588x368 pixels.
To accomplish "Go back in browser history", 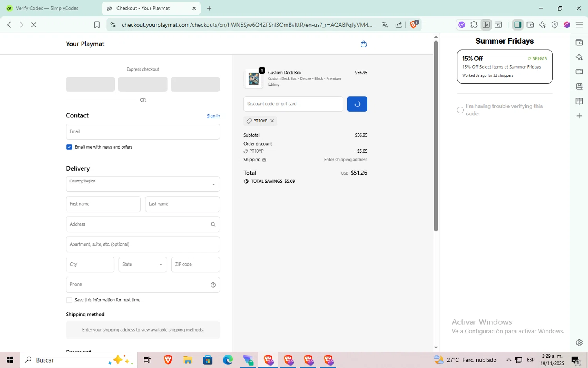I will [x=9, y=25].
